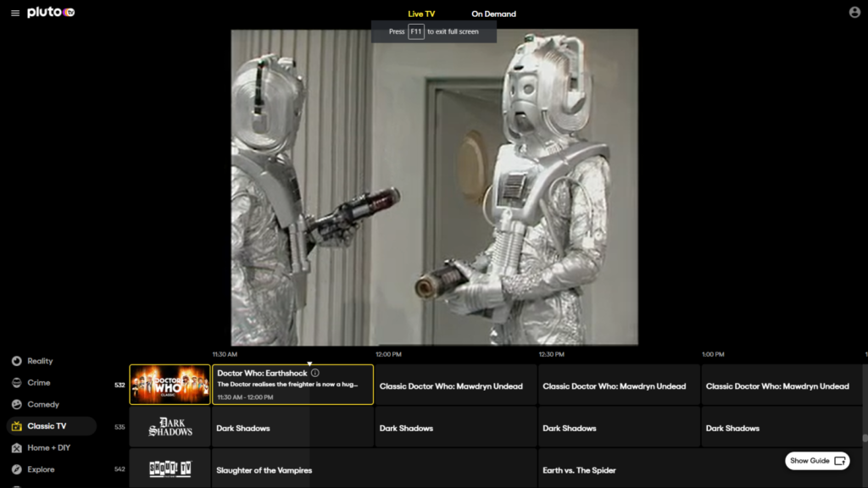Click channel number 542
The image size is (868, 488).
pos(120,469)
